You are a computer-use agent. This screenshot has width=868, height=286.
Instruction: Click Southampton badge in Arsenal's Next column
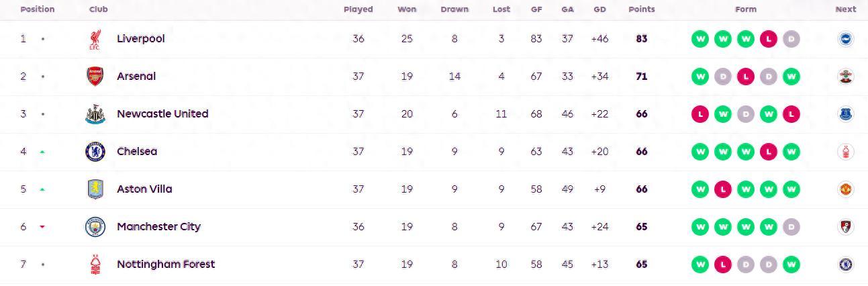(846, 77)
